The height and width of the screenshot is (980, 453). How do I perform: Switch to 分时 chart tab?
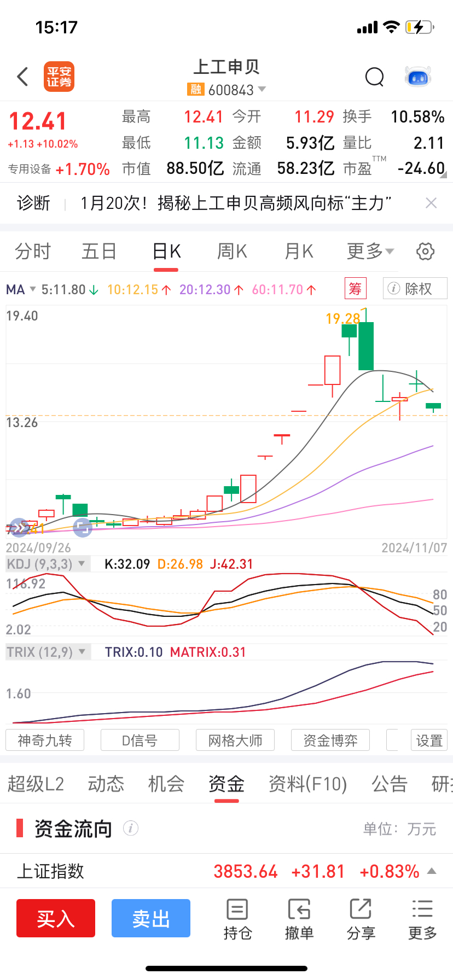click(33, 252)
